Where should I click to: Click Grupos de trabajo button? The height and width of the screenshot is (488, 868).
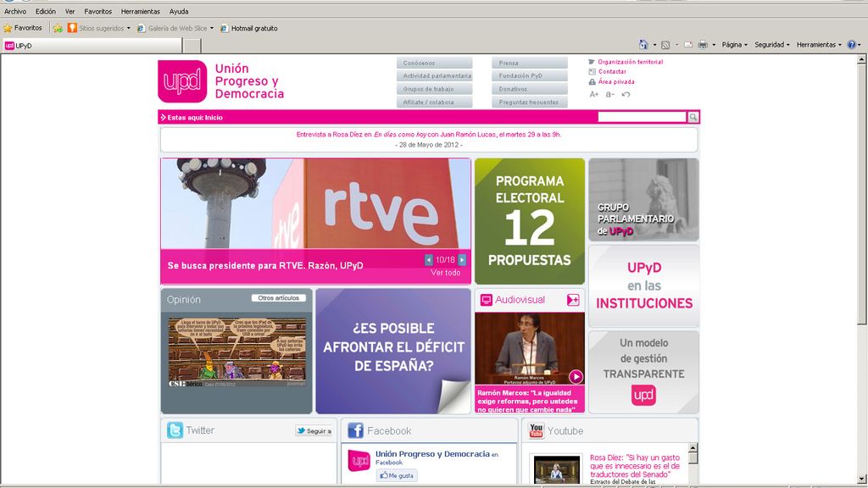[x=435, y=89]
